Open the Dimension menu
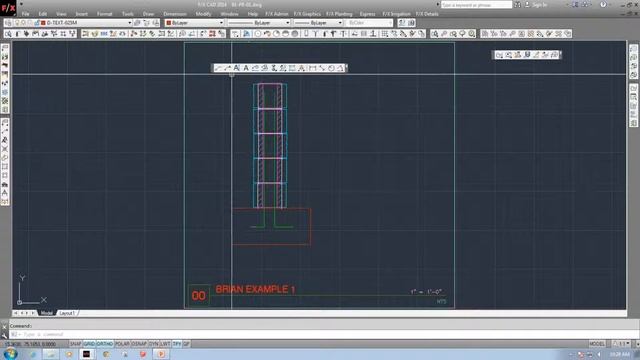 [175, 14]
